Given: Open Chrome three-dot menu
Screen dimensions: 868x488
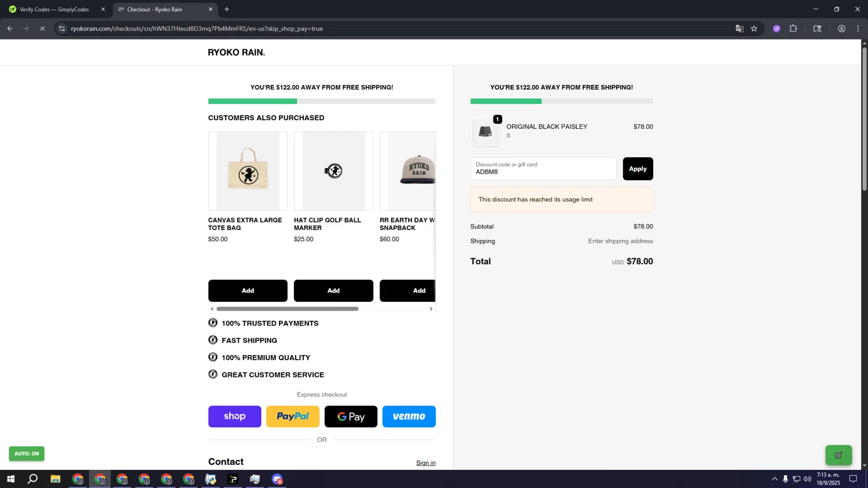Looking at the screenshot, I should point(858,28).
